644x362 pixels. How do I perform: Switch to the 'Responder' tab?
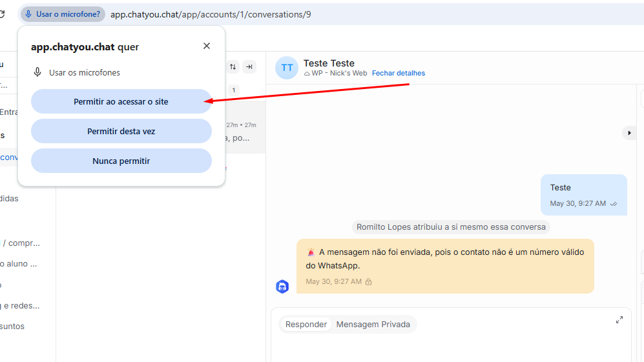click(x=306, y=325)
